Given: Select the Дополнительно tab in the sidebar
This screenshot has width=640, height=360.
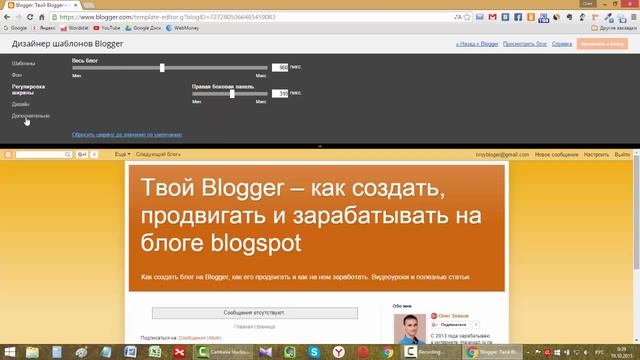Looking at the screenshot, I should (x=31, y=116).
